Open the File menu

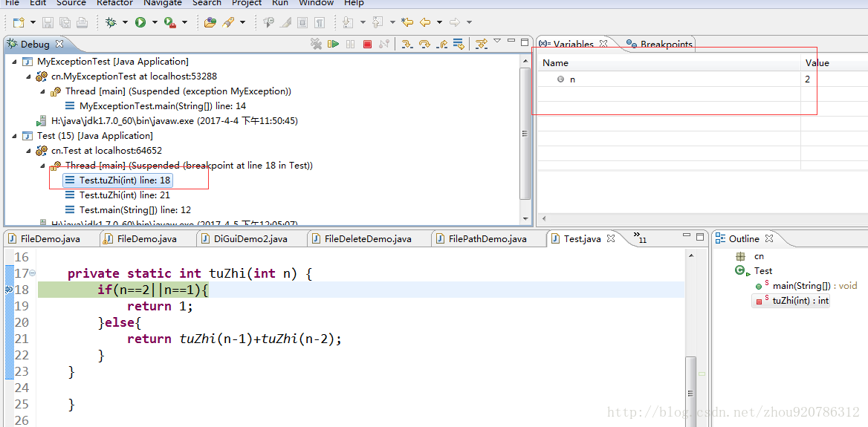click(12, 3)
